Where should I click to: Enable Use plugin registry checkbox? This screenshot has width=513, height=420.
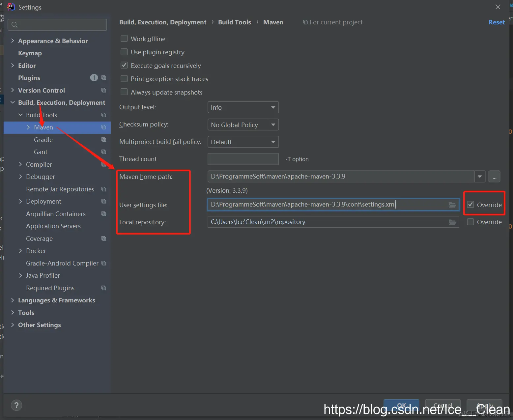(124, 52)
